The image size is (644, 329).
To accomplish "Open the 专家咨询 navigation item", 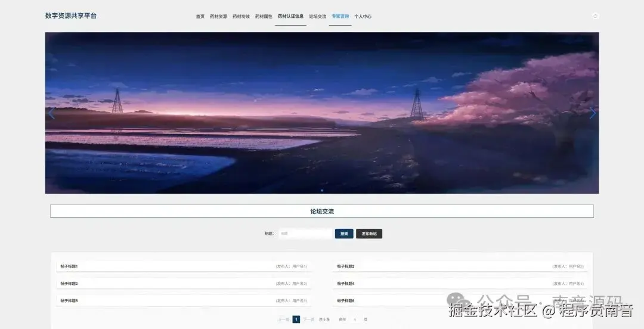I will point(340,17).
